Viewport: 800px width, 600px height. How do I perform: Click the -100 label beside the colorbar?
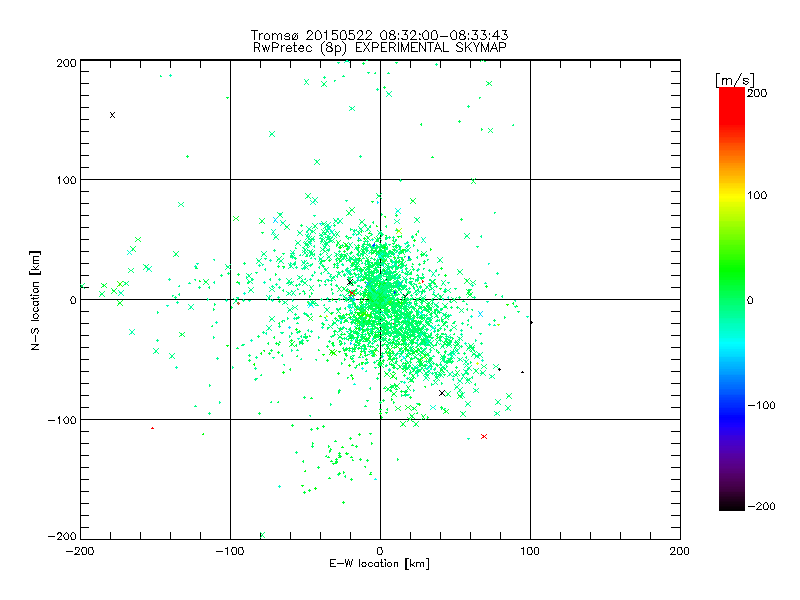point(761,406)
